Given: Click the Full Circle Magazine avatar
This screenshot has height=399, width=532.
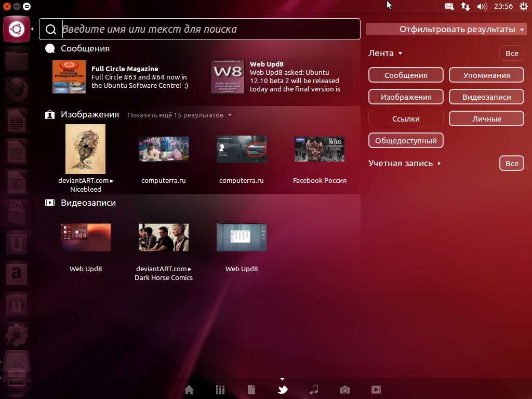Looking at the screenshot, I should point(69,77).
